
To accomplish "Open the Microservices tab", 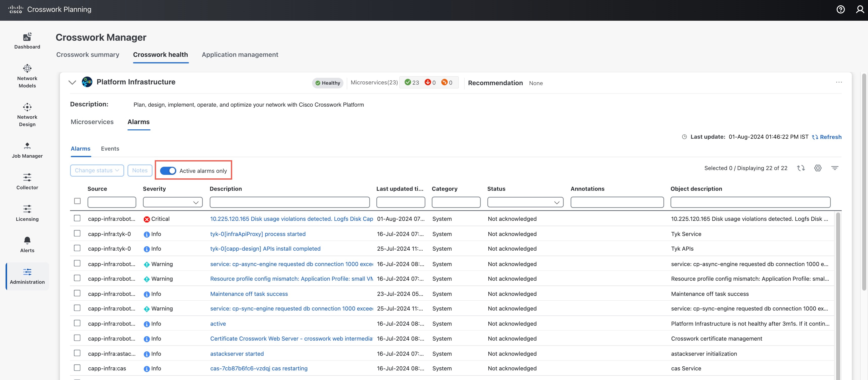I will point(92,122).
